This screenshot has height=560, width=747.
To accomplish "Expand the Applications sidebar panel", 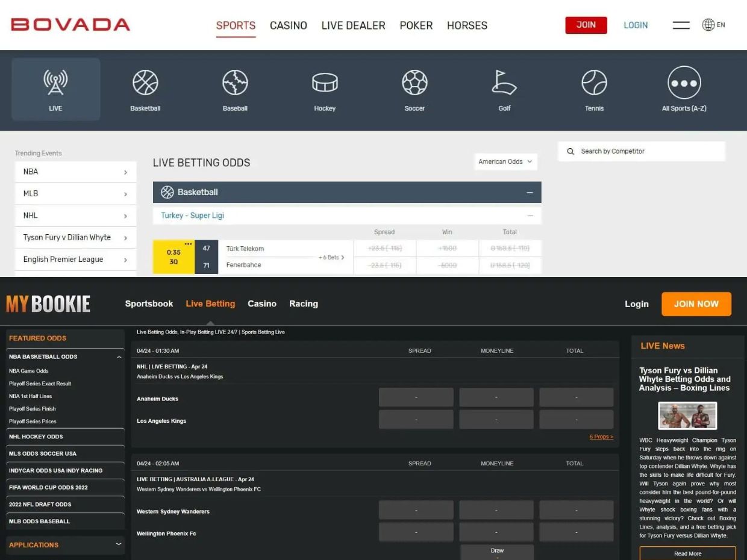I will point(118,544).
